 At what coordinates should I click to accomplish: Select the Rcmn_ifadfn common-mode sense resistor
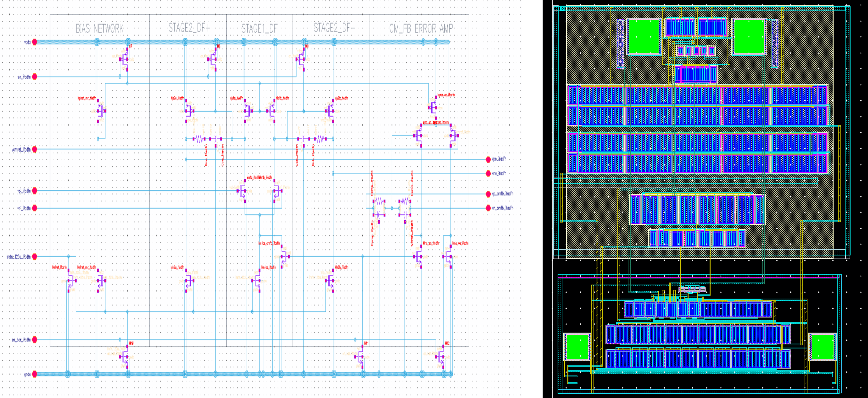tap(405, 201)
